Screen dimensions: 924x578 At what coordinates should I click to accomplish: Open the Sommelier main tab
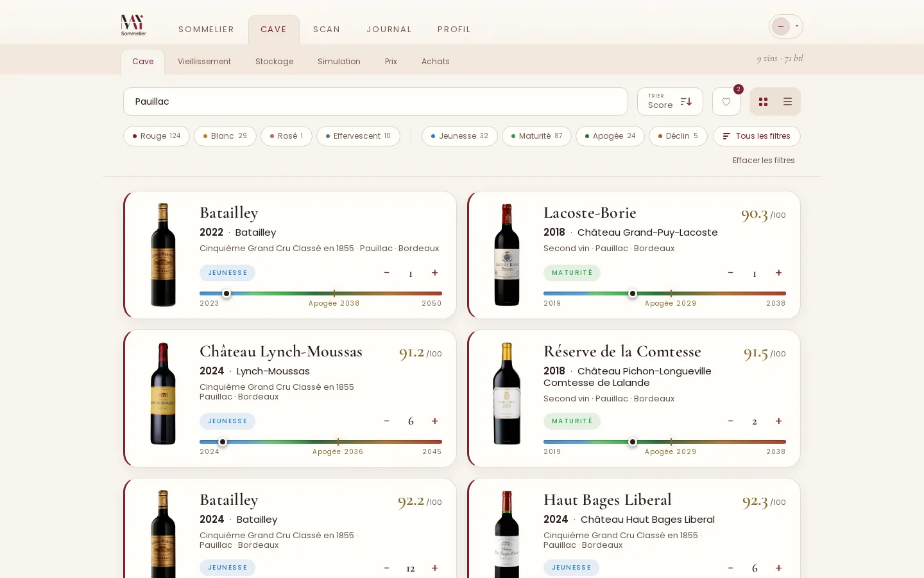(x=206, y=30)
